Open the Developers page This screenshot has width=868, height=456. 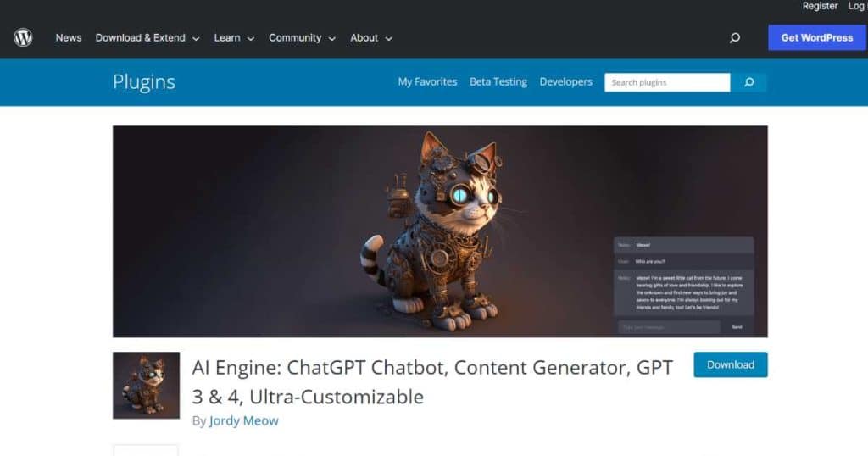565,82
